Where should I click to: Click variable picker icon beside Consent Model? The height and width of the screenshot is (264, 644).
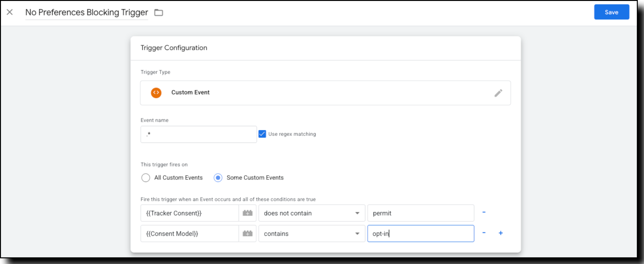coord(247,234)
